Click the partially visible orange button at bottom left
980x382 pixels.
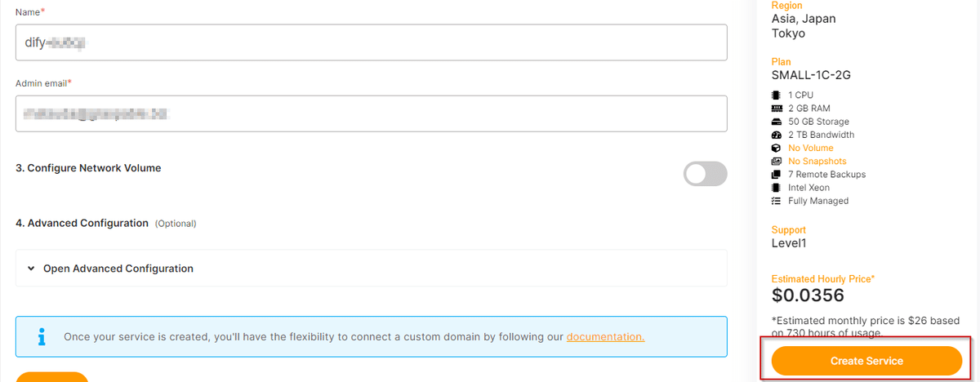tap(51, 377)
